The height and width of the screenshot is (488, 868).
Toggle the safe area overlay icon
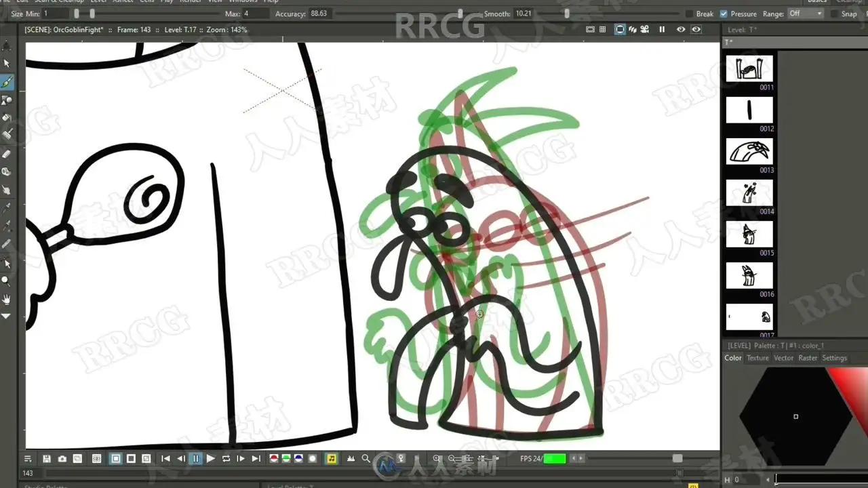pyautogui.click(x=590, y=30)
